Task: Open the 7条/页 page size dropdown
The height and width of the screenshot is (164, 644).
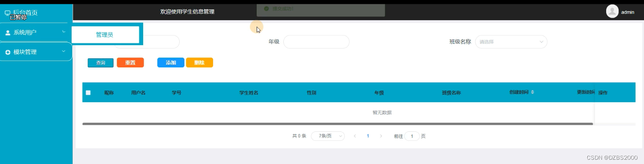Action: point(328,136)
